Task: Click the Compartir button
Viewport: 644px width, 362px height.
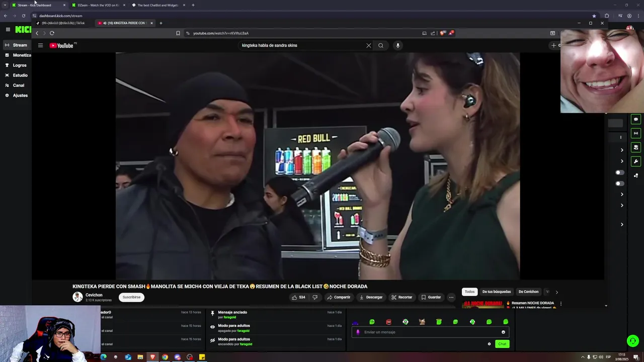Action: point(339,297)
